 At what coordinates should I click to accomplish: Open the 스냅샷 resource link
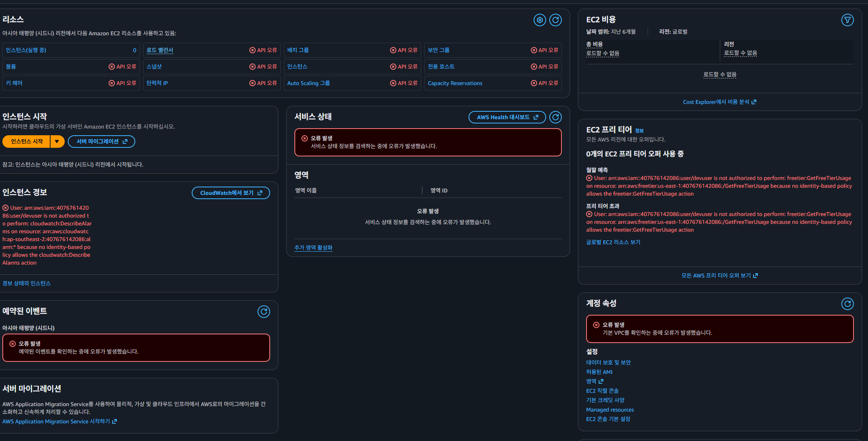154,67
